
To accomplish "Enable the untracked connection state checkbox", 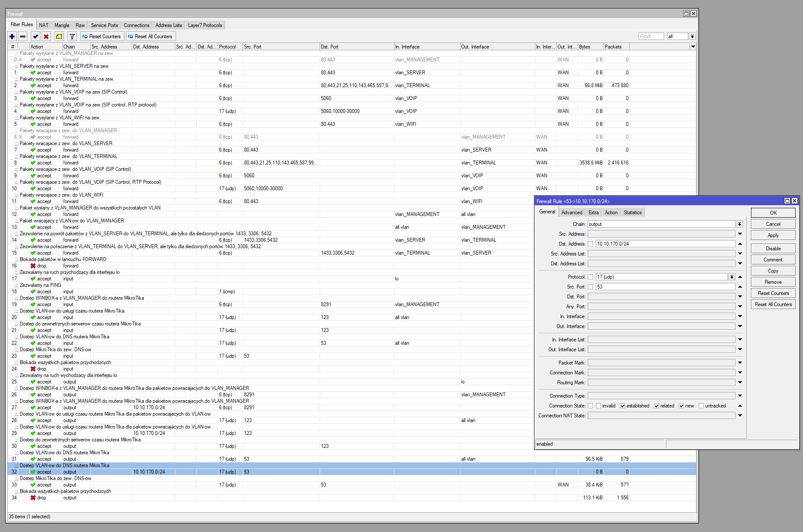I will pyautogui.click(x=701, y=406).
